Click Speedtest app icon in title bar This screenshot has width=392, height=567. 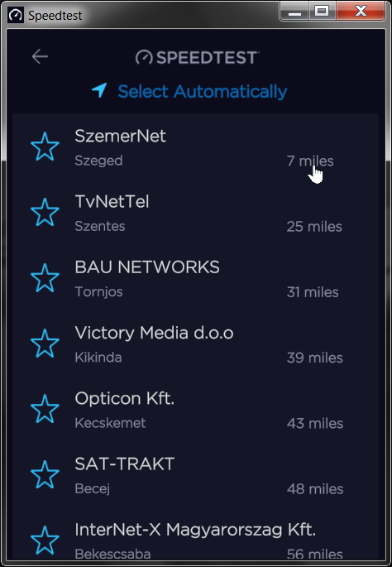coord(16,15)
